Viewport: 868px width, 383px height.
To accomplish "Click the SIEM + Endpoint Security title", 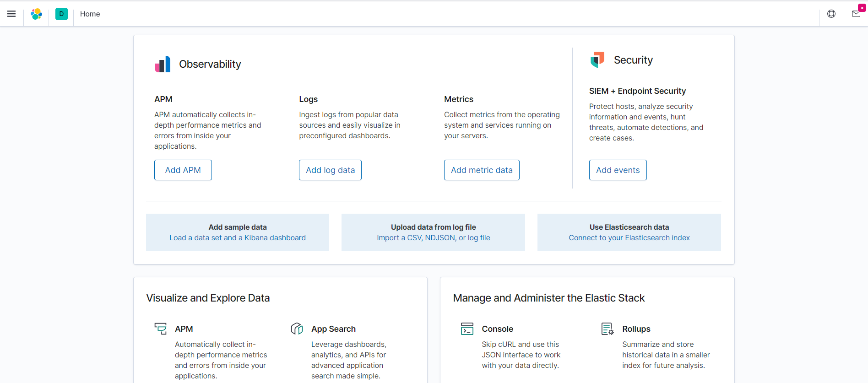I will pyautogui.click(x=637, y=91).
